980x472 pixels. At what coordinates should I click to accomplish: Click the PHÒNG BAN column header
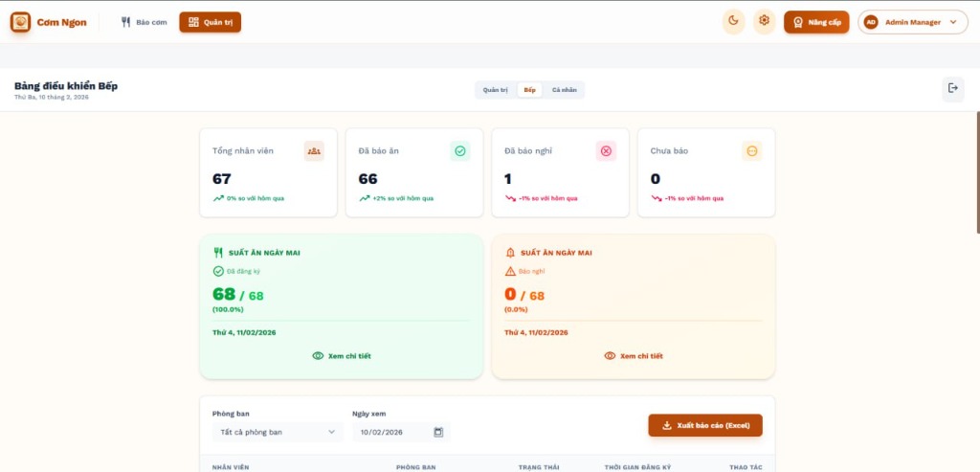point(415,467)
